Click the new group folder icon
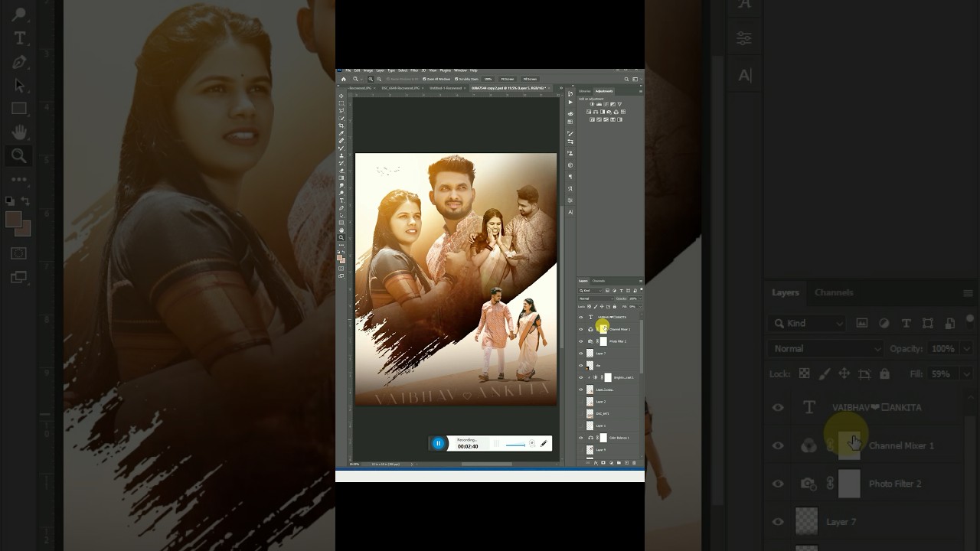Screen dimensions: 980x551 [x=619, y=463]
